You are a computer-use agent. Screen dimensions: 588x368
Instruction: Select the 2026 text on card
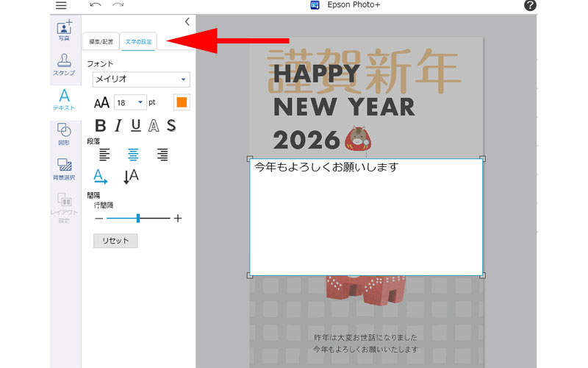tap(306, 140)
